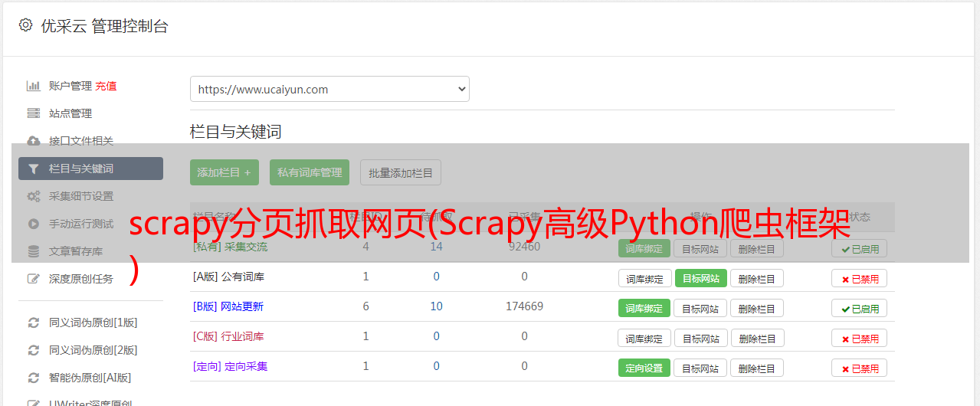Click 词库绑定 in the 采集交流 row
Image resolution: width=980 pixels, height=406 pixels.
644,248
